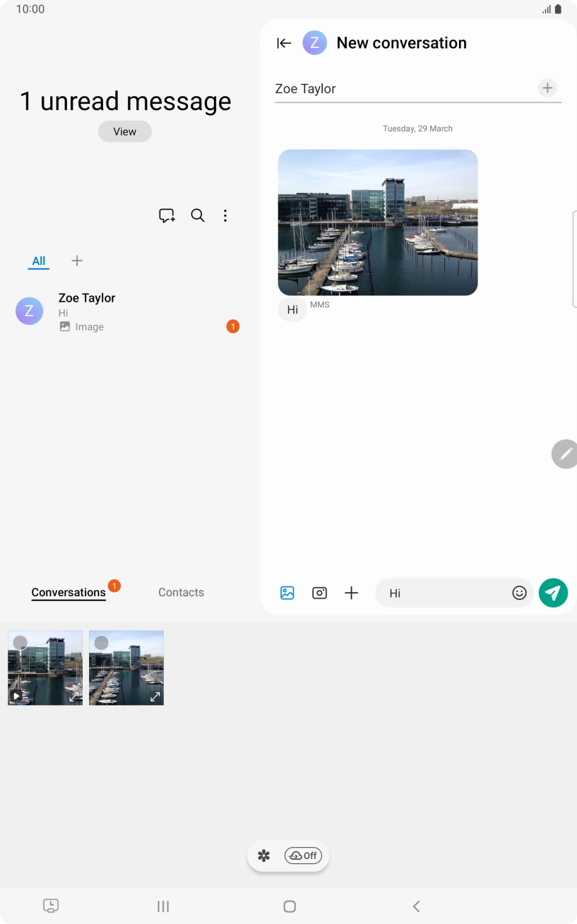
Task: Collapse conversation pane with back arrow
Action: click(284, 43)
